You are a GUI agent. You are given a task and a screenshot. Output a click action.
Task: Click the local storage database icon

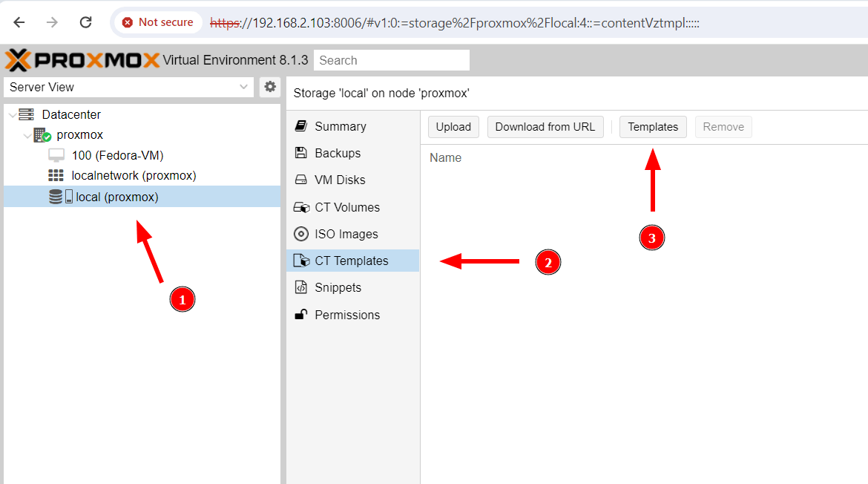pos(56,197)
